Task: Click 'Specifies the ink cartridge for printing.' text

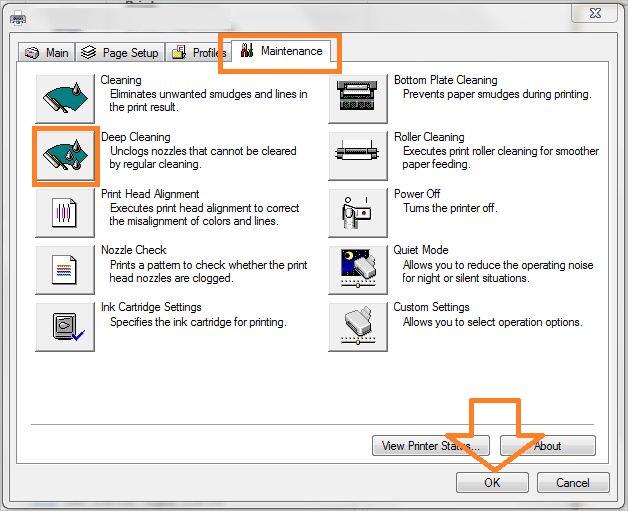Action: (198, 322)
